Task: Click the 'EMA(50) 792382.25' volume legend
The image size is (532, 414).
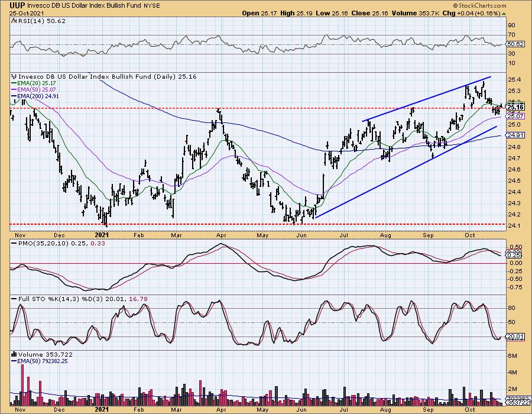Action: click(42, 361)
